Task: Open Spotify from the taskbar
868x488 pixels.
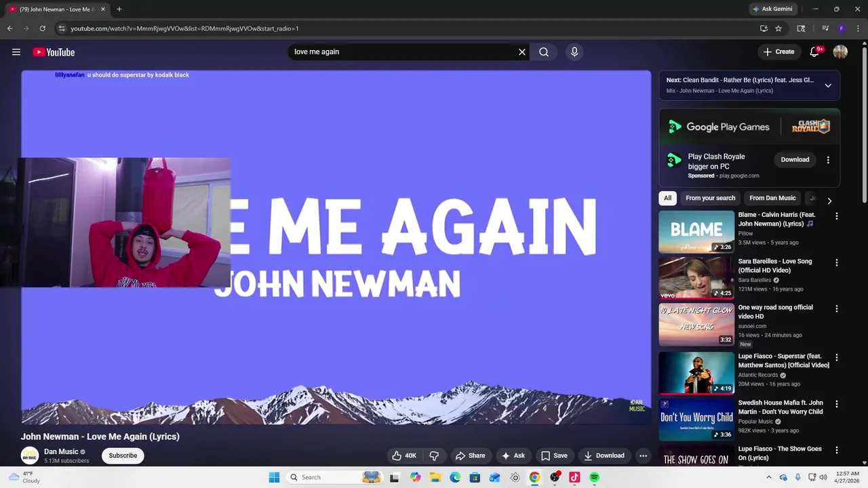Action: (x=594, y=477)
